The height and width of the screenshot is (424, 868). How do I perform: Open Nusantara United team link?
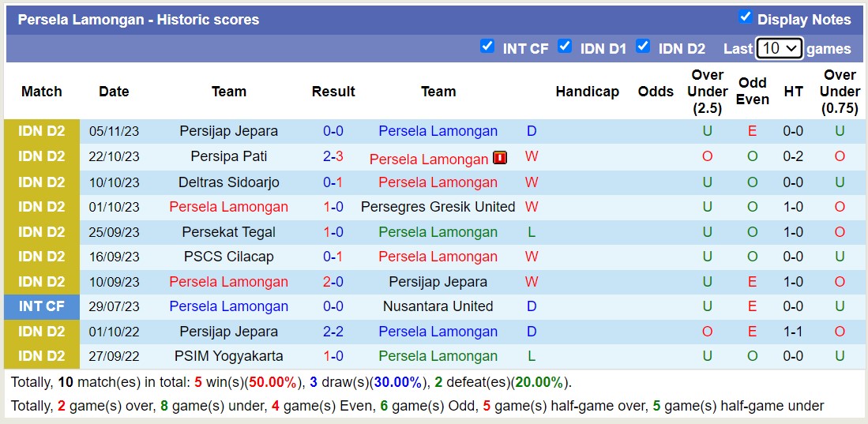coord(438,306)
